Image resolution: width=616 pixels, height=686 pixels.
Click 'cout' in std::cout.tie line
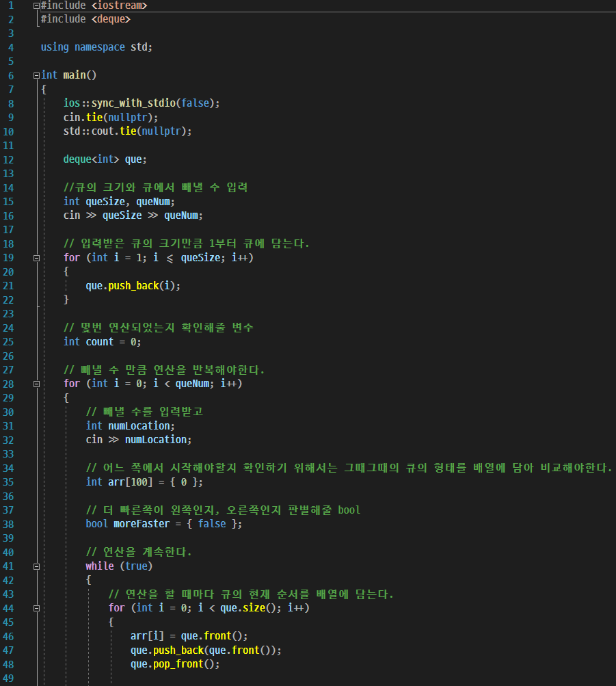(103, 131)
